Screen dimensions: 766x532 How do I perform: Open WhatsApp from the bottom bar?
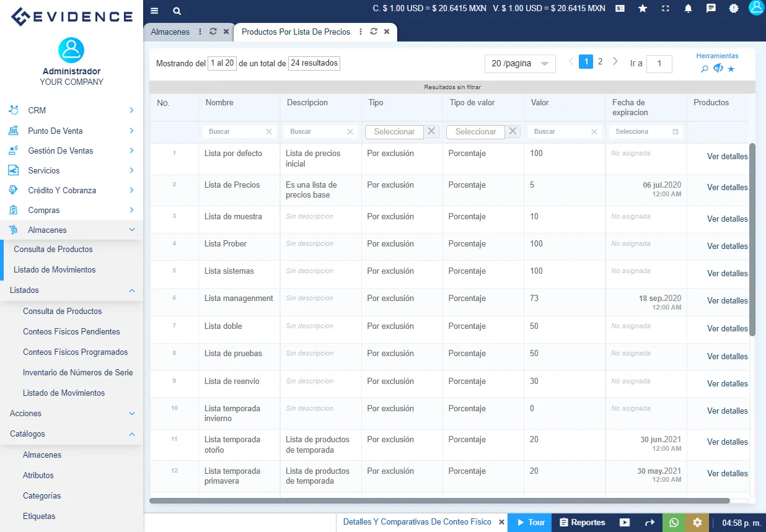point(674,522)
